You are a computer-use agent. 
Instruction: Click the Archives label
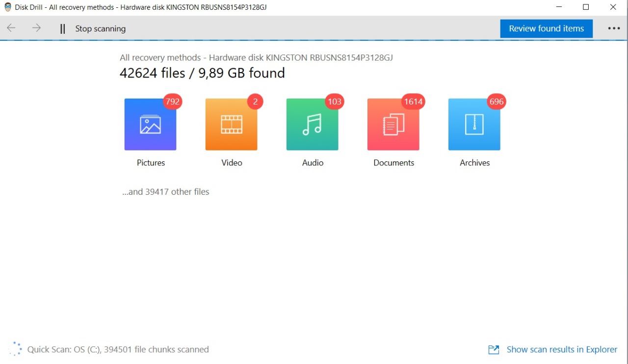(474, 163)
